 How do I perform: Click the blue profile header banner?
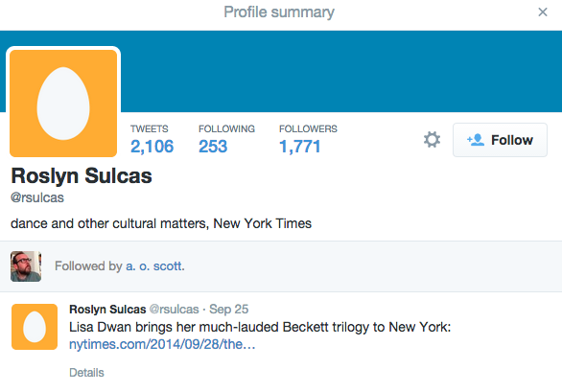pos(340,71)
